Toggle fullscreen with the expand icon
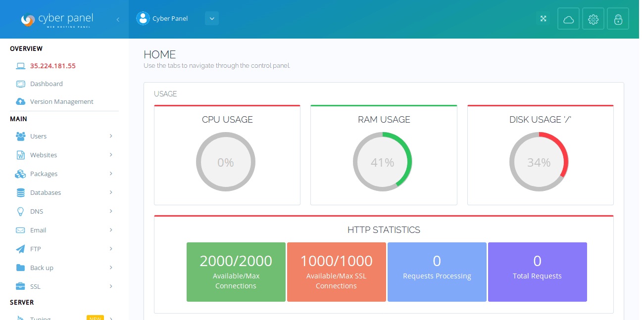 [x=543, y=18]
